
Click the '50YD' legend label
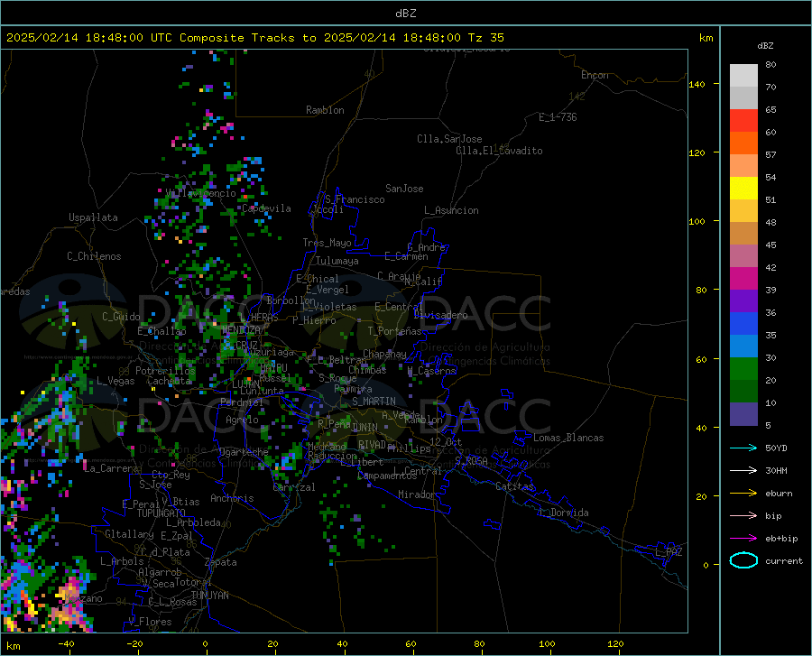point(776,448)
